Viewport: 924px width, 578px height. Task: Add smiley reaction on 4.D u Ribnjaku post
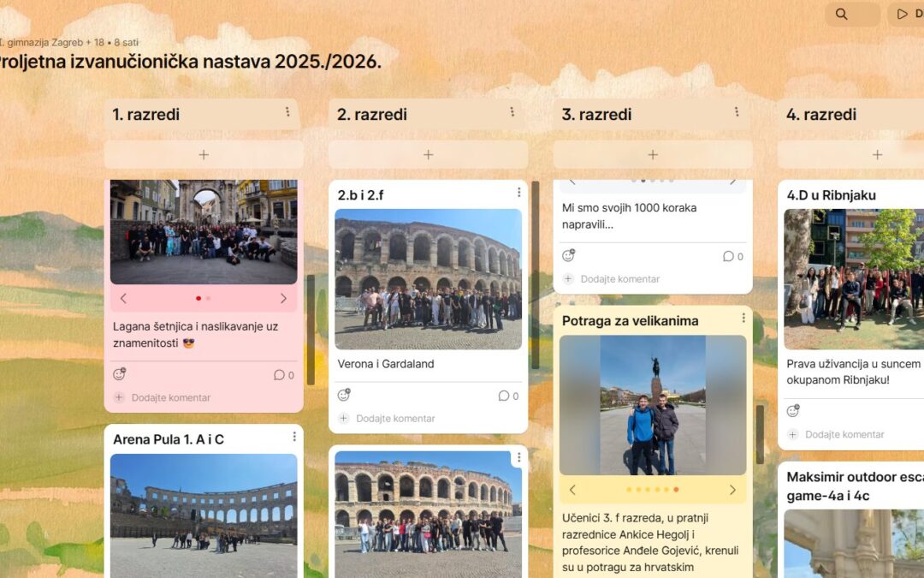[x=791, y=412]
